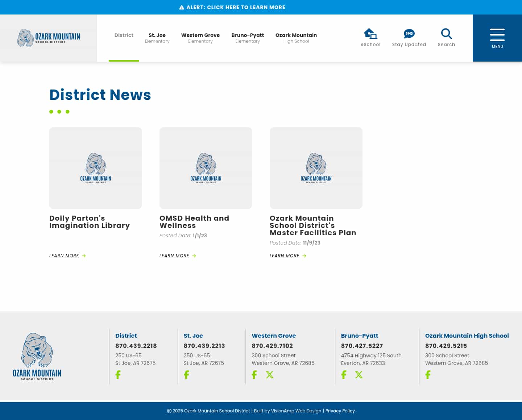Select the St. Joe Elementary tab

pyautogui.click(x=157, y=38)
